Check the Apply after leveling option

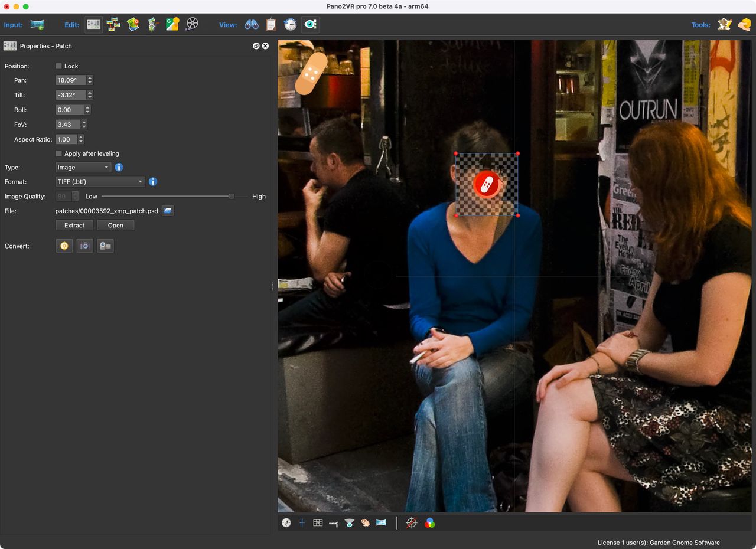(x=58, y=153)
